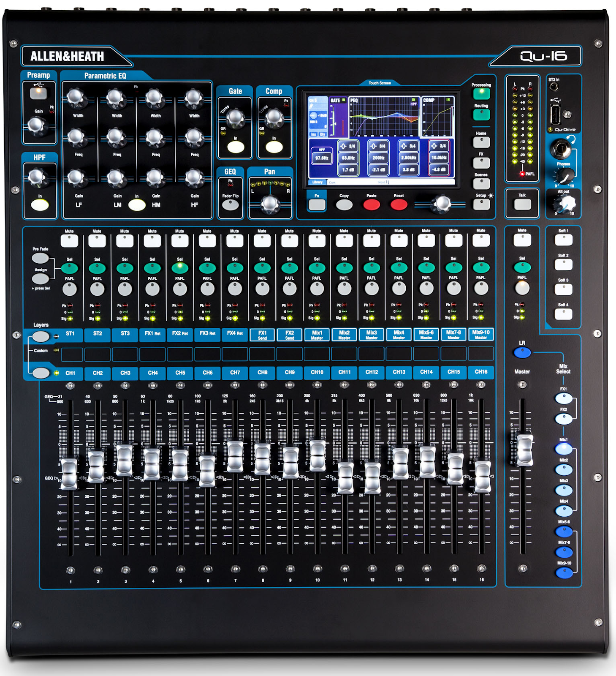616x676 pixels.
Task: Tap the bell filter icon above 200Hz
Action: pos(373,146)
